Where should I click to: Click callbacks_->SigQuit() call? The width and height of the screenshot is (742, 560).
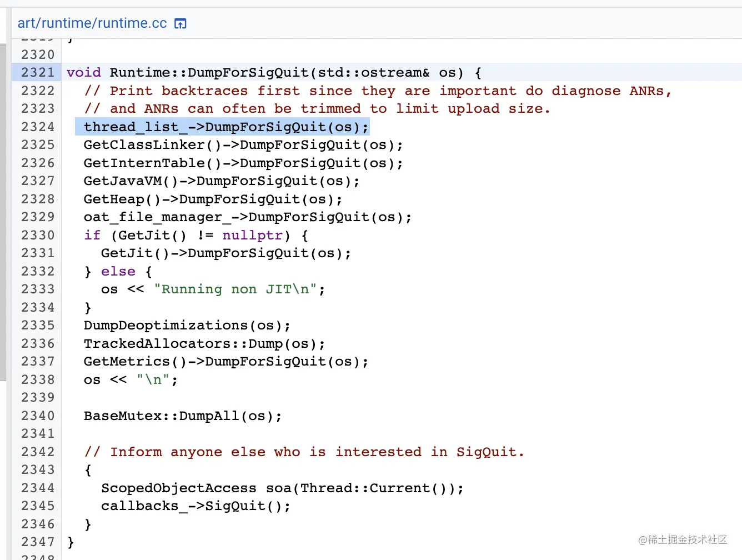pyautogui.click(x=195, y=506)
